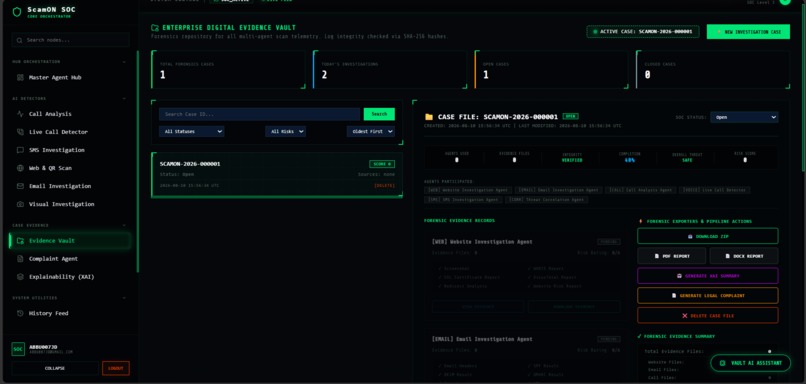This screenshot has height=384, width=806.
Task: Click the DOCX Report button
Action: point(744,256)
